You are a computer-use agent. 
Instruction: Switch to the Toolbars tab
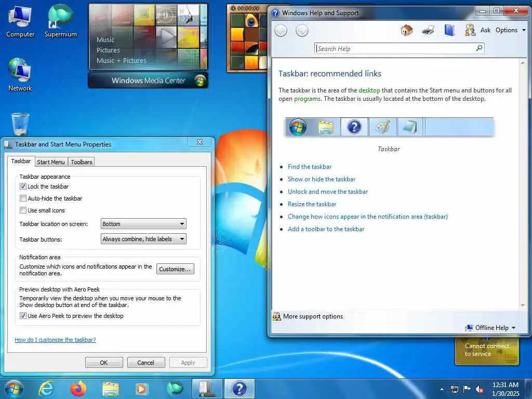click(82, 162)
